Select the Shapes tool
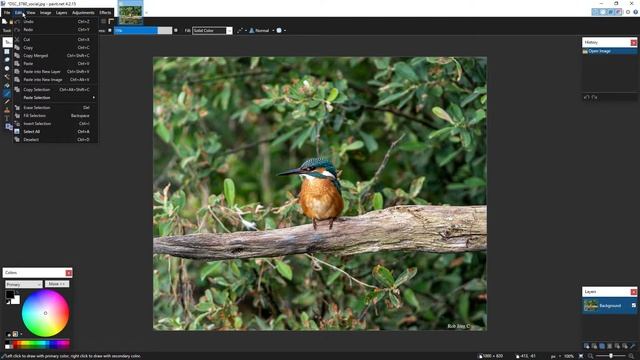640x360 pixels. tap(9, 127)
